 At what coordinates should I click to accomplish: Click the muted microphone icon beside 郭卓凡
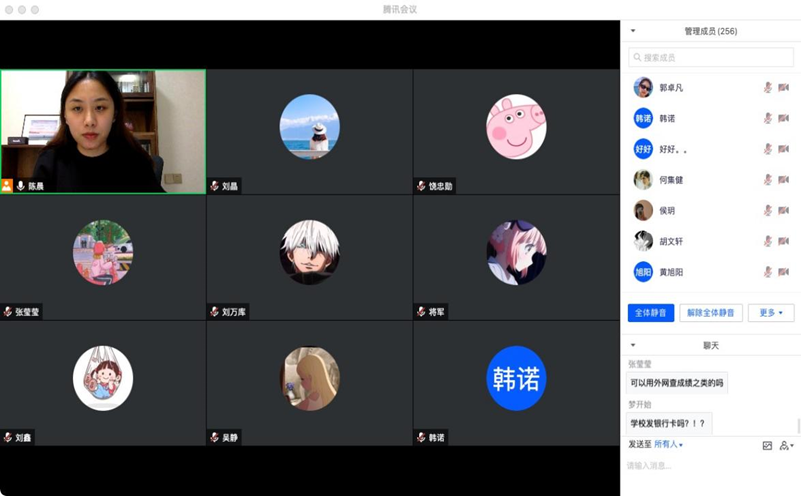tap(767, 88)
